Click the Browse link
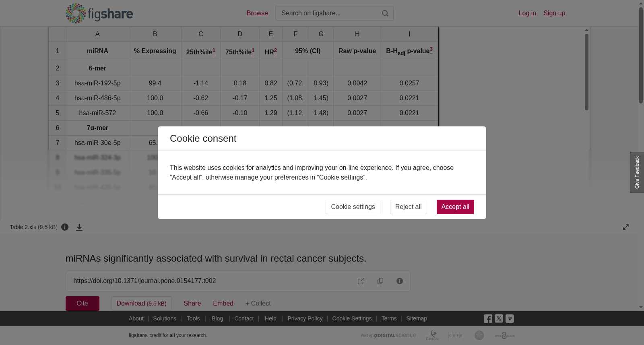Image resolution: width=644 pixels, height=345 pixels. point(257,13)
